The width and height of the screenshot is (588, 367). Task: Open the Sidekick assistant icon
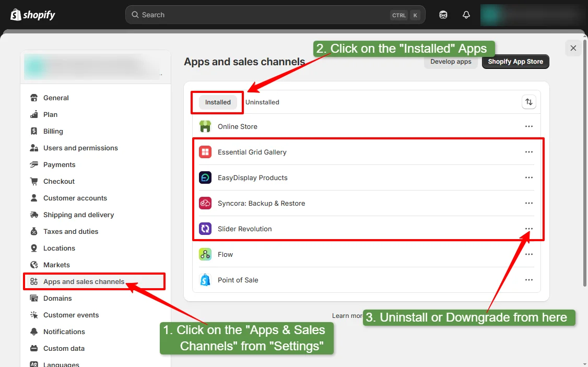tap(443, 15)
